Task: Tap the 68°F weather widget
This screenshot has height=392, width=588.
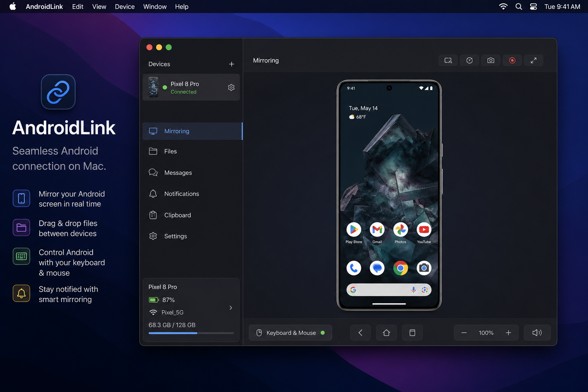Action: tap(358, 117)
